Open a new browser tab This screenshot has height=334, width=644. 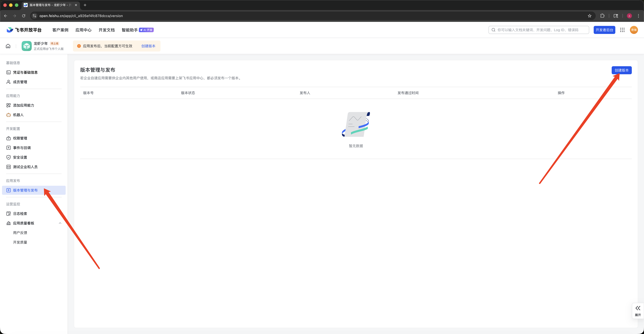point(85,5)
